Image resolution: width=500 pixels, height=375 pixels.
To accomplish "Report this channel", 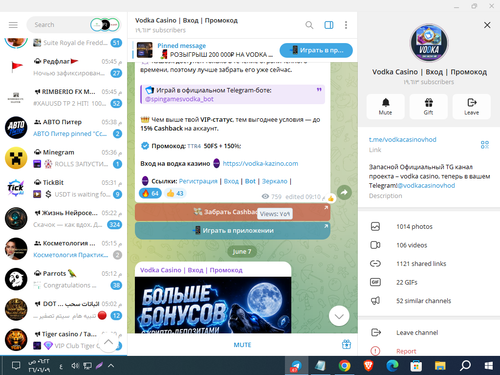I will 429,351.
